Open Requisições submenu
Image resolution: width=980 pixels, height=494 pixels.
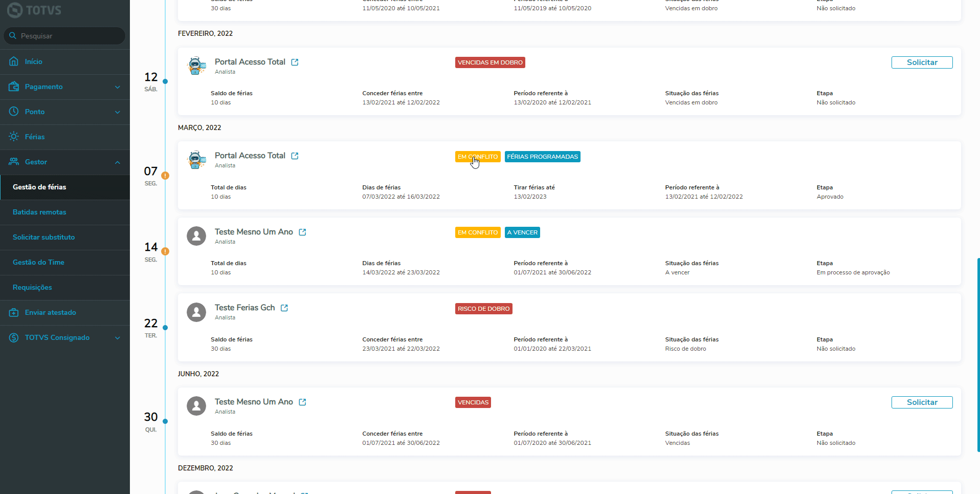tap(65, 287)
